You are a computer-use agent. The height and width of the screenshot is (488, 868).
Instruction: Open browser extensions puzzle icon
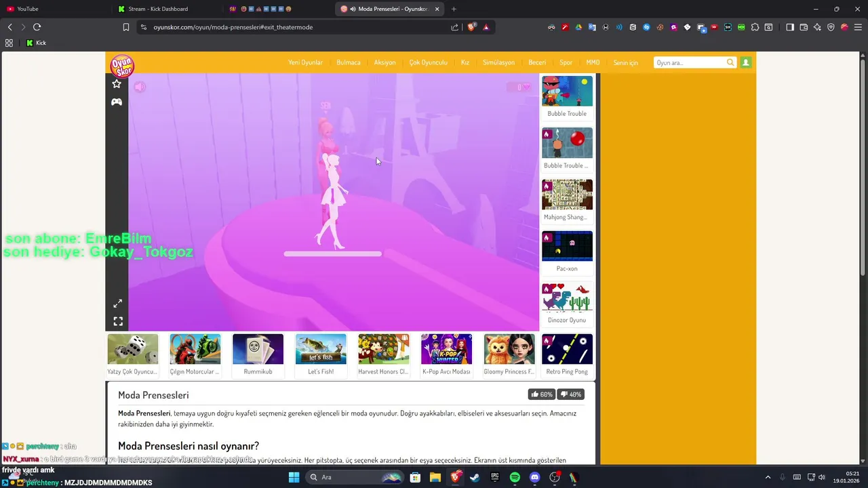pos(755,27)
